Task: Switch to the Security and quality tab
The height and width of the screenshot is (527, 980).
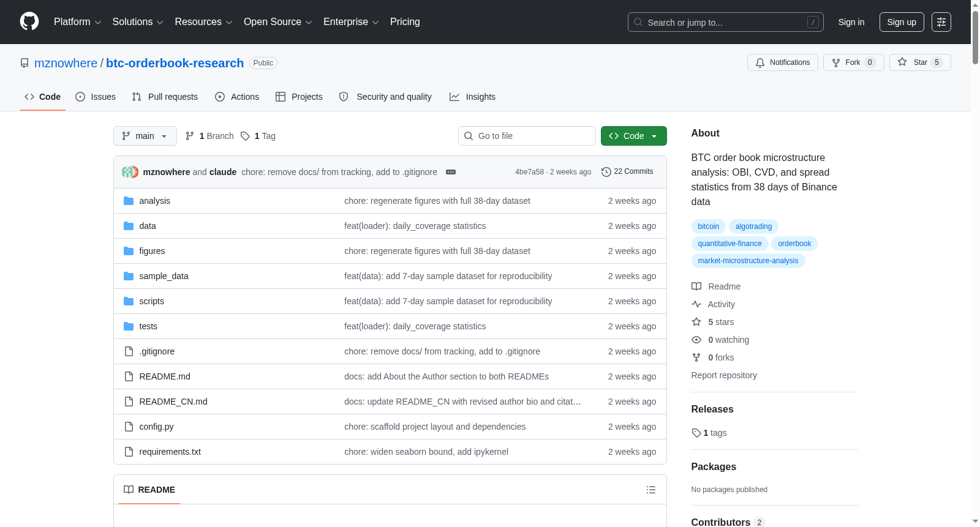Action: pyautogui.click(x=385, y=97)
